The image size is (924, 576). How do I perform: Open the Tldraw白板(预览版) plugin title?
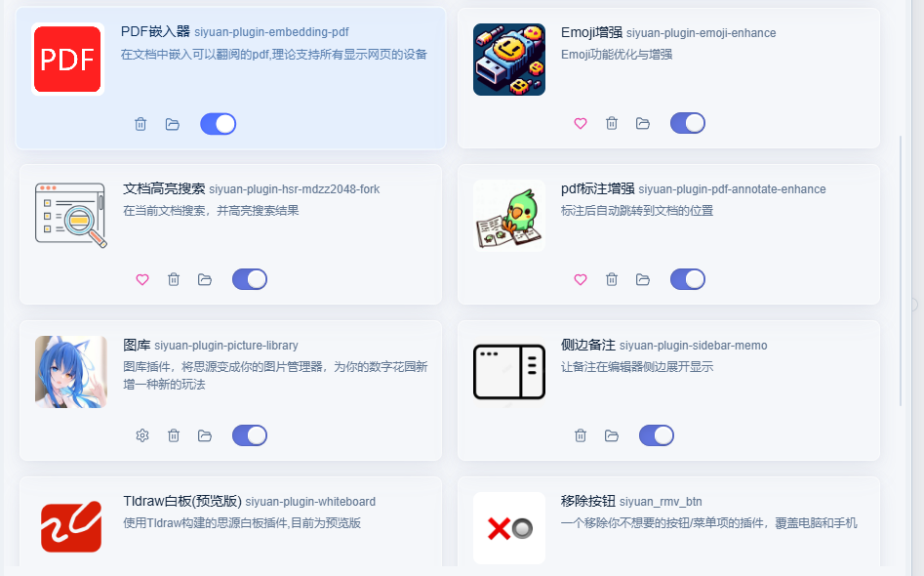tap(182, 501)
